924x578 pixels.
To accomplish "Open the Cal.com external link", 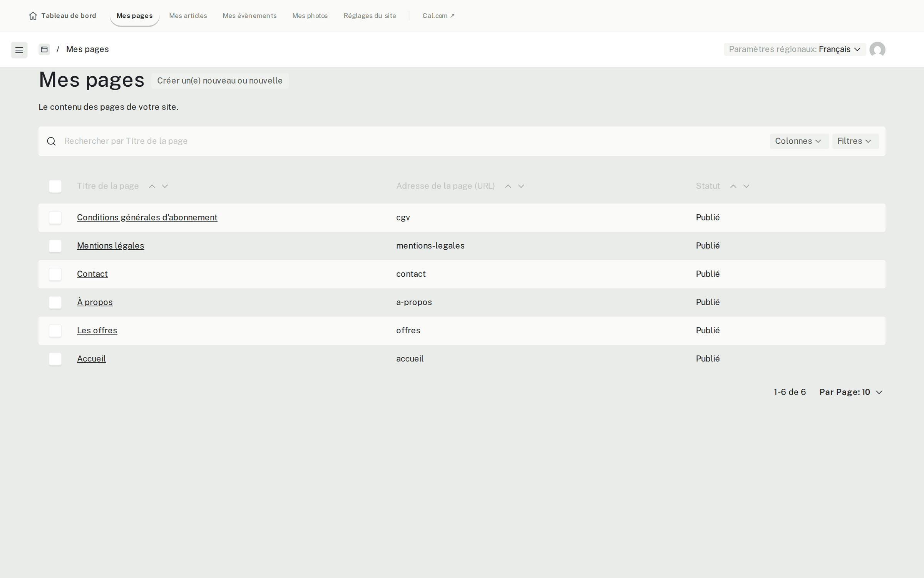I will 439,16.
